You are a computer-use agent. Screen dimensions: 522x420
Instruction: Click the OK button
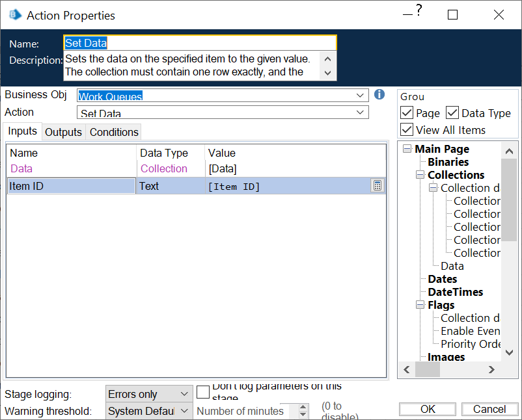click(x=428, y=409)
